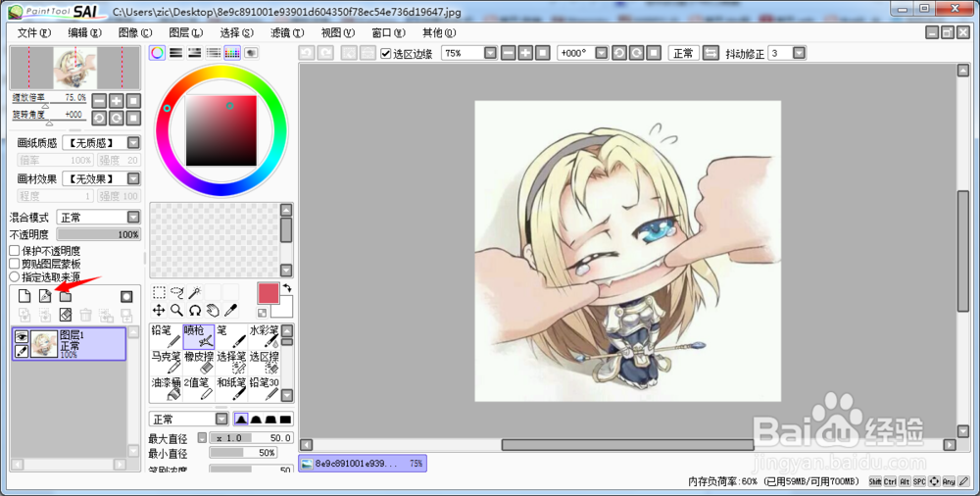Uncheck the 选区边缘 checkbox
Image resolution: width=980 pixels, height=496 pixels.
(x=385, y=54)
